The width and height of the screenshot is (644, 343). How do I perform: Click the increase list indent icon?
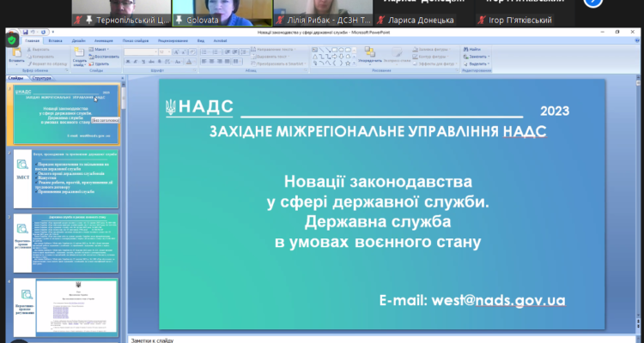(235, 52)
